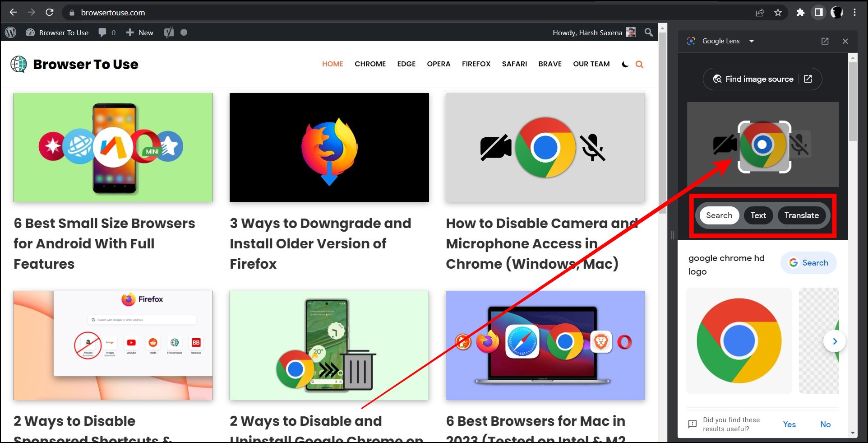Open the Howdy, Harsh Saxena account menu
868x443 pixels.
click(594, 33)
